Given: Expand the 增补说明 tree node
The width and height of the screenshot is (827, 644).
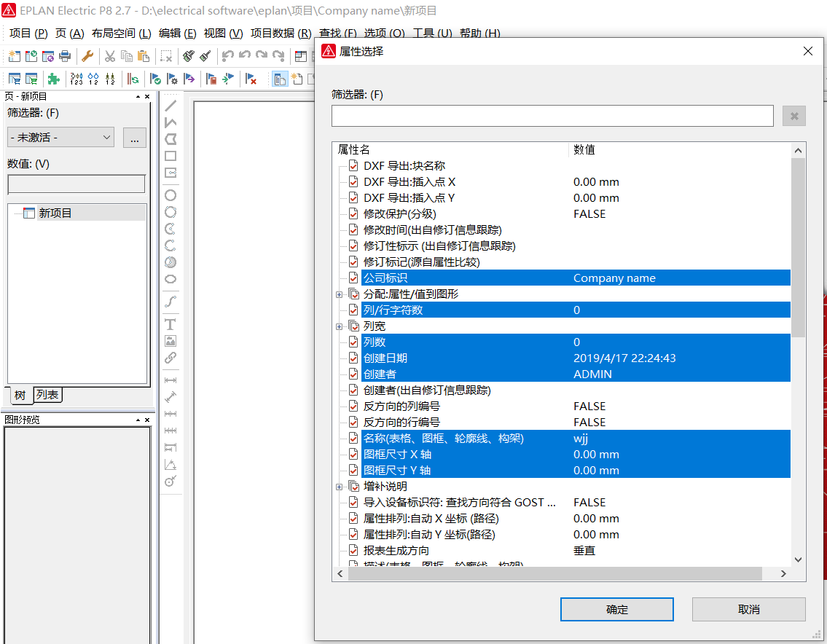Looking at the screenshot, I should pyautogui.click(x=339, y=487).
